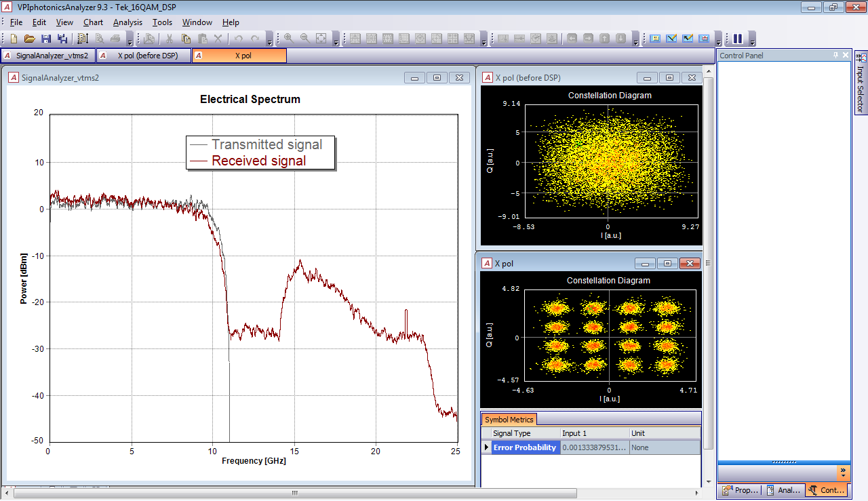Open toolbar options after the blue bars icon

752,39
